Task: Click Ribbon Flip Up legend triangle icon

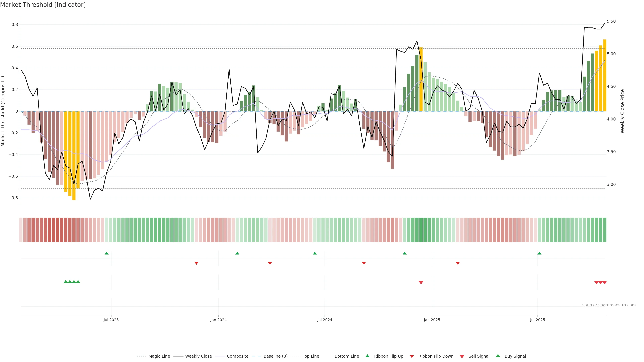Action: (367, 356)
